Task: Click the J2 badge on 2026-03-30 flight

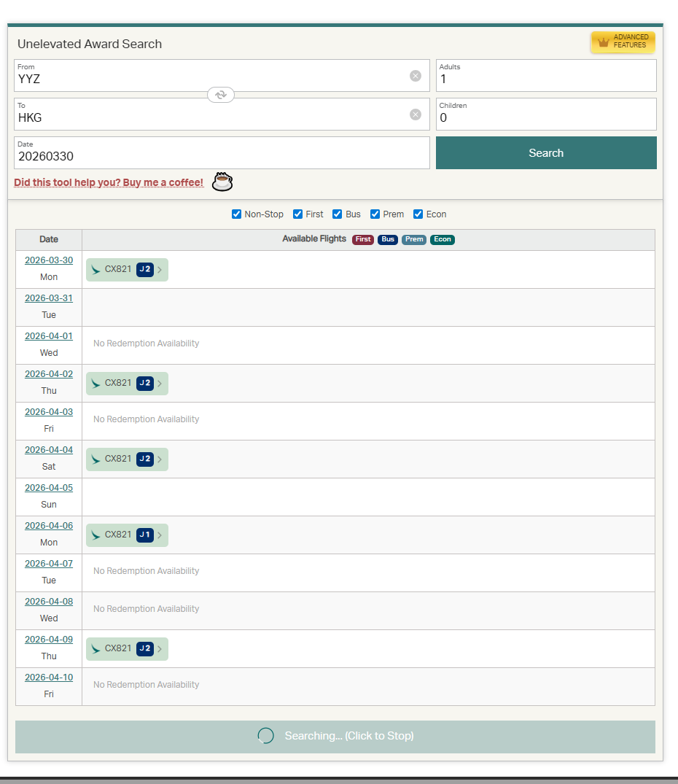Action: coord(145,269)
